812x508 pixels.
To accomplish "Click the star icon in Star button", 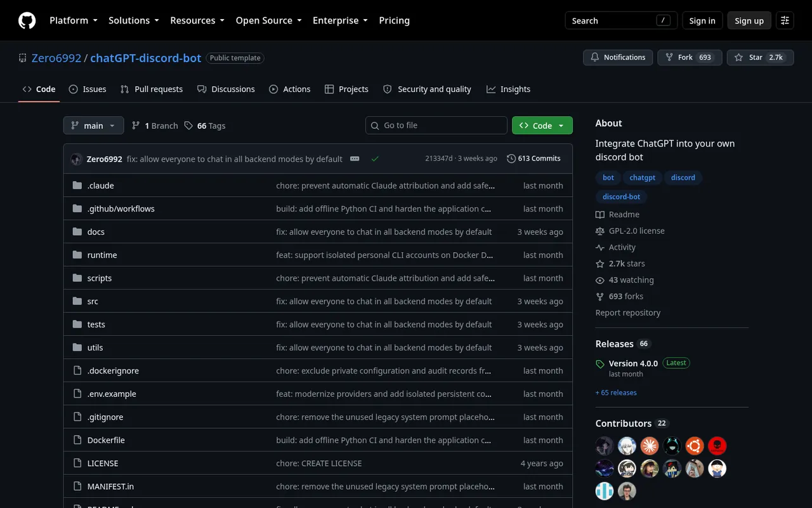I will pos(738,57).
